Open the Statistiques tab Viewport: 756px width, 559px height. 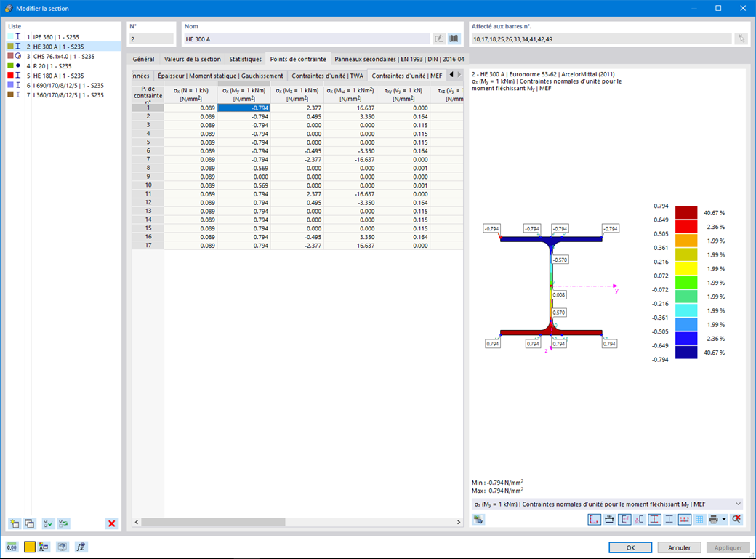(246, 59)
